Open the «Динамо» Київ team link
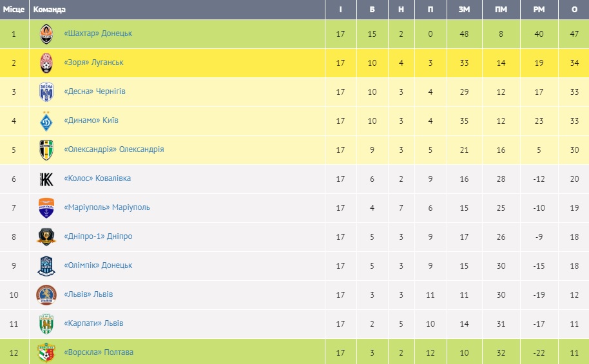This screenshot has width=589, height=364. [91, 120]
